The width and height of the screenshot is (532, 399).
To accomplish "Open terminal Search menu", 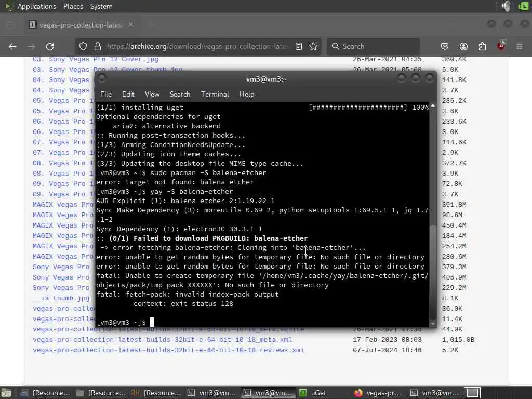I will point(180,95).
